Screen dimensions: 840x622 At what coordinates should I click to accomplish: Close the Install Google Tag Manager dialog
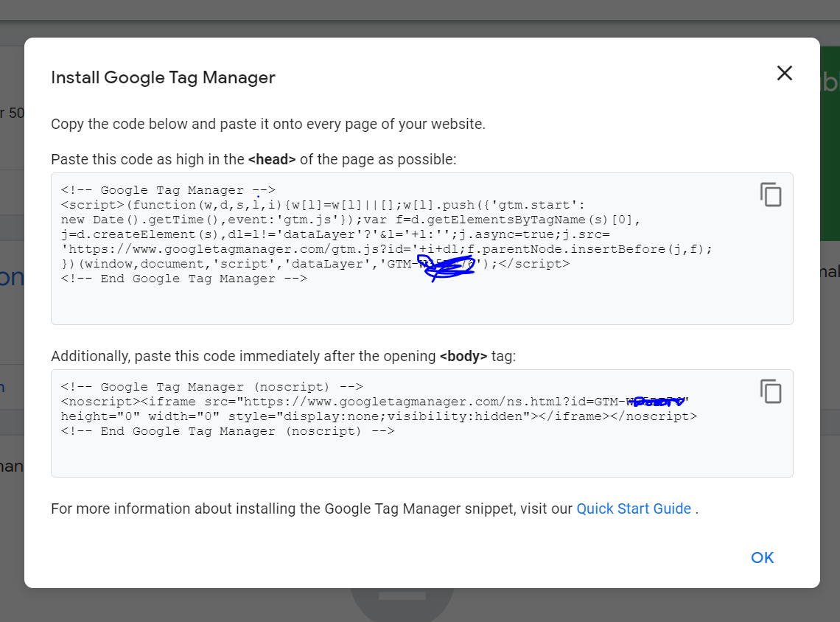(x=784, y=73)
